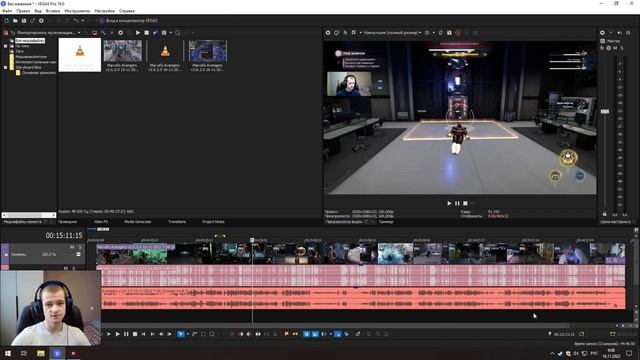Open Project Properties gear in main toolbar
640x360 pixels.
(x=41, y=20)
